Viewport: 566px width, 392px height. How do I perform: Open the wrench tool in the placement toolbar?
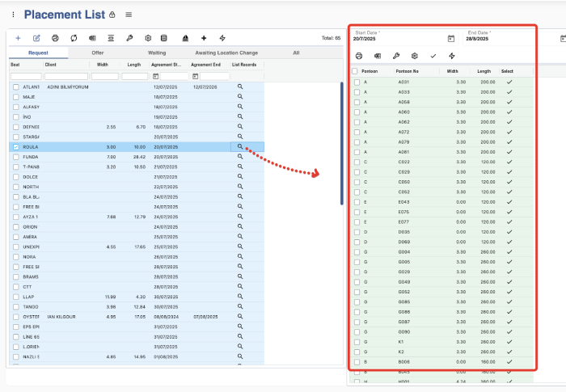pyautogui.click(x=129, y=38)
